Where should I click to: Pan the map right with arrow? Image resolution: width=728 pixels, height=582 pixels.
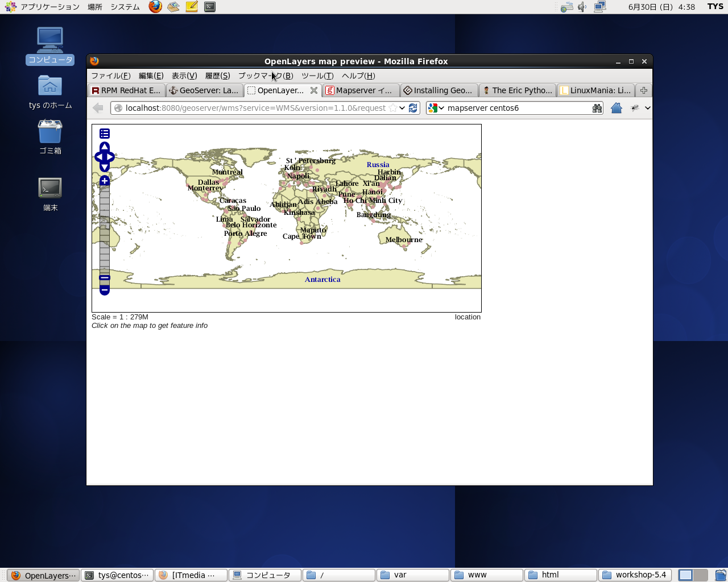[111, 157]
